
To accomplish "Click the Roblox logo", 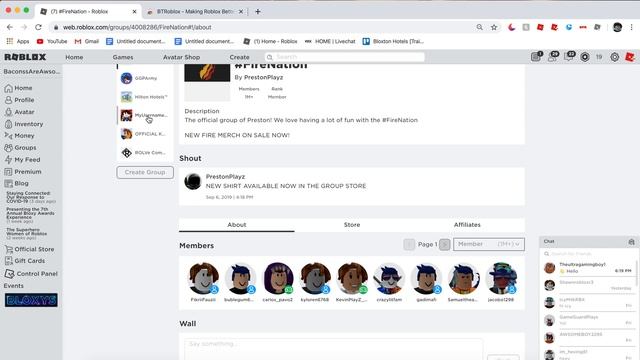I will coord(25,57).
